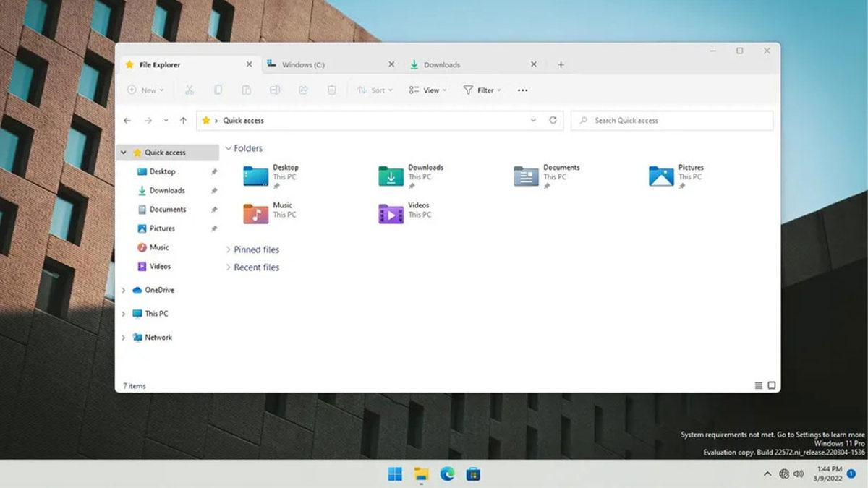Open the Downloads tab
This screenshot has height=488, width=868.
[x=443, y=64]
